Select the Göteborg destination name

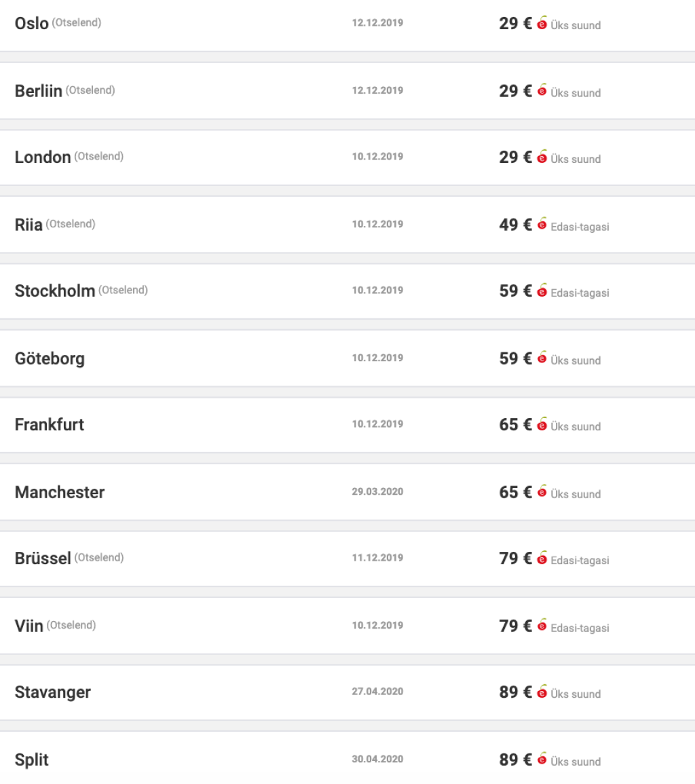50,358
